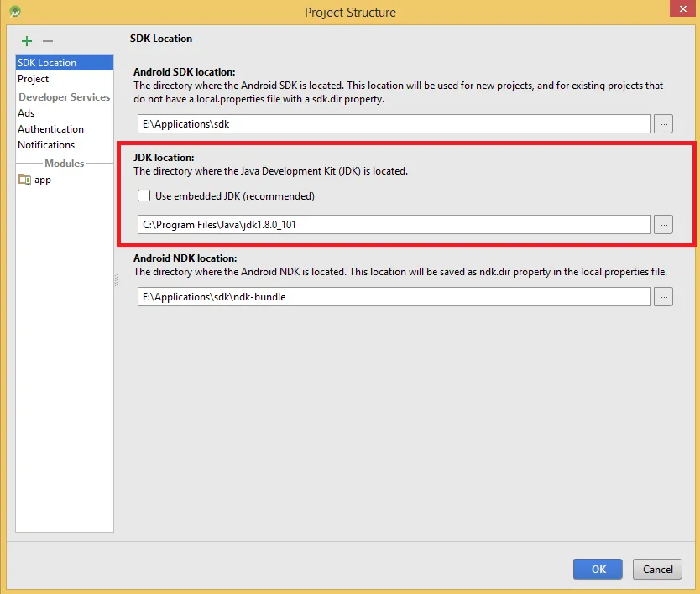Screen dimensions: 700x594
Task: Click the Android SDK location heading
Action: (x=185, y=72)
